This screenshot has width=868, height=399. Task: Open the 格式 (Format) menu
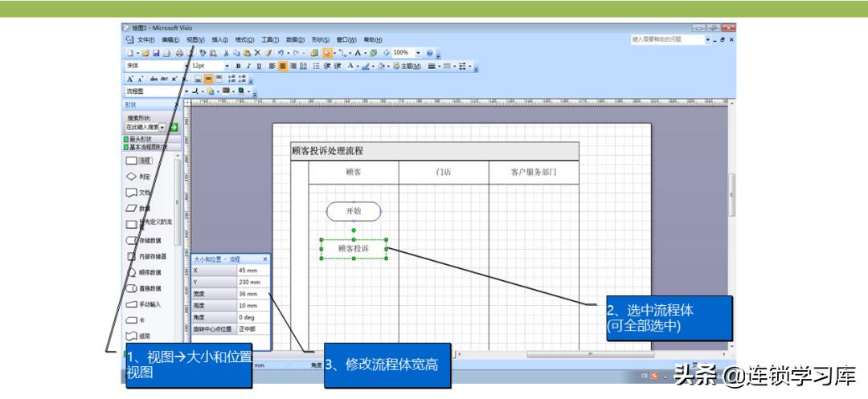click(244, 40)
